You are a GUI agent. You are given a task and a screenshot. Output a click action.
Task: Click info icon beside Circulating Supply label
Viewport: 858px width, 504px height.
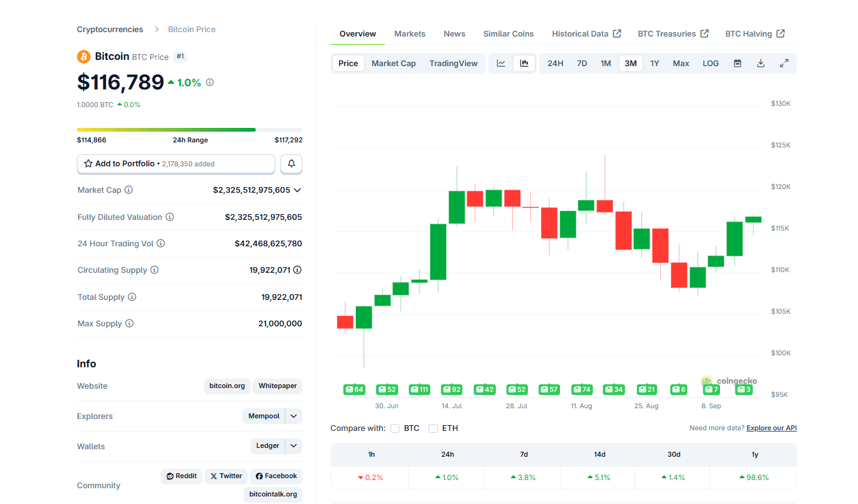(154, 270)
